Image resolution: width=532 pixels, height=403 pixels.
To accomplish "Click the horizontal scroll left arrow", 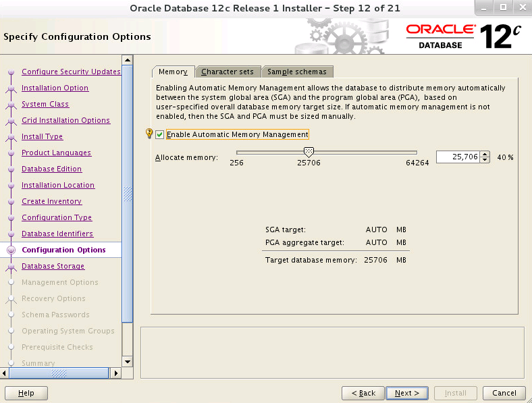I will coord(4,373).
